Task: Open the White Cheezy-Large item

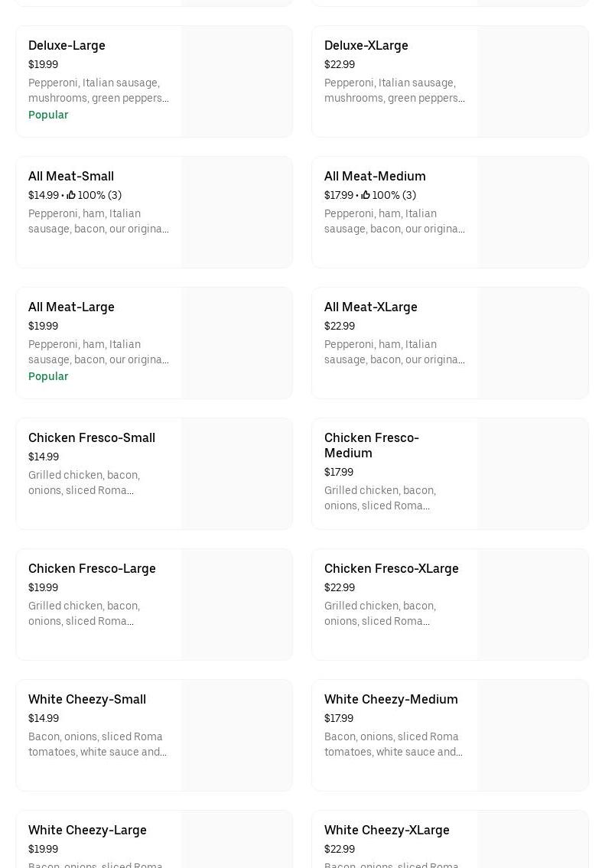Action: 87,831
